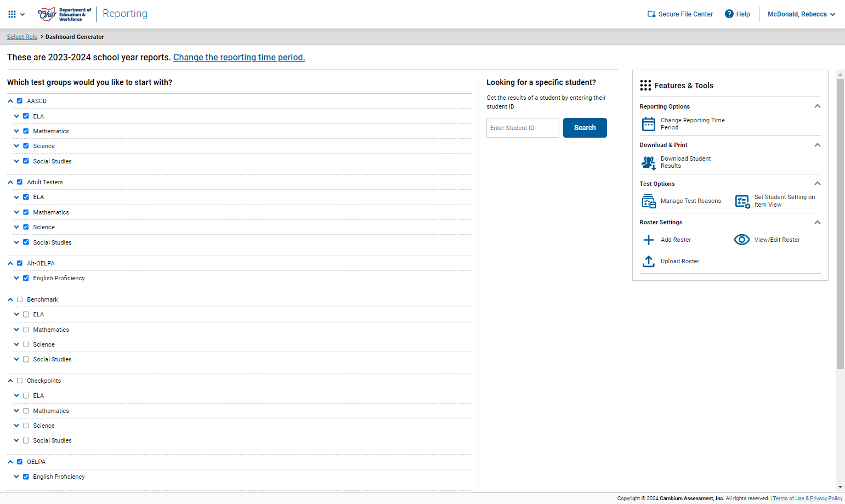Collapse the Adult Testers group
Image resolution: width=845 pixels, height=504 pixels.
coord(10,182)
